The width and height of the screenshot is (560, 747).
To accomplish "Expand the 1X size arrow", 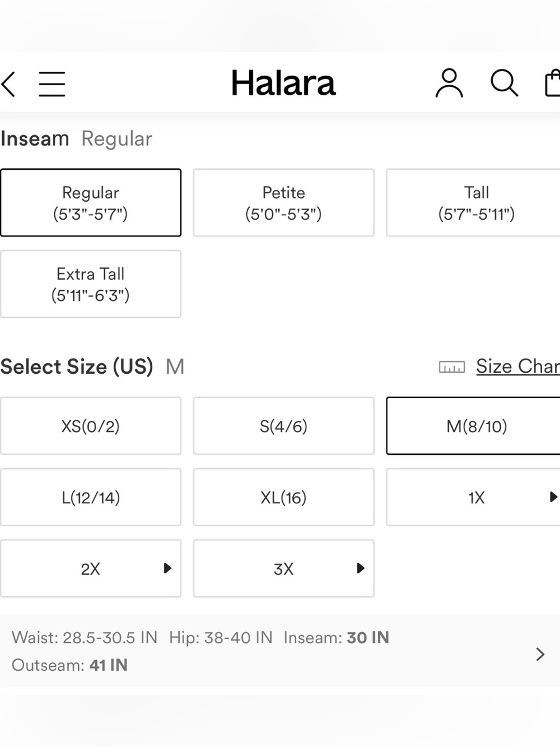I will (553, 497).
